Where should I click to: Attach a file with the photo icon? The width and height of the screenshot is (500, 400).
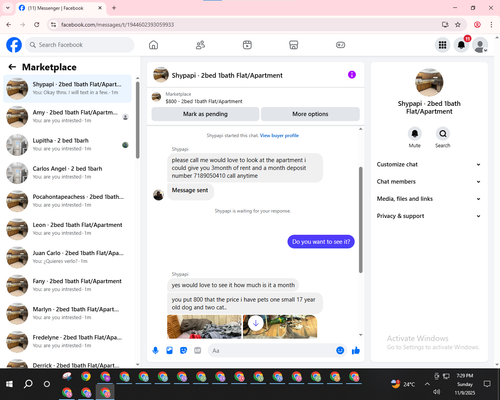point(169,350)
